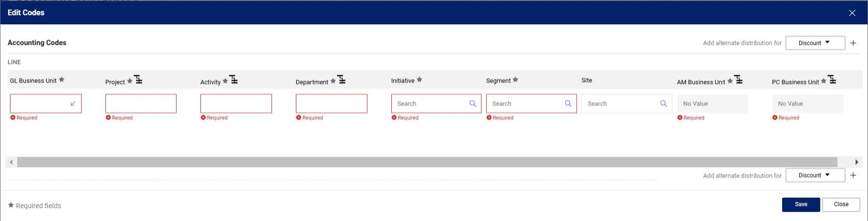Click the hierarchy icon next to Activity
Screen dimensions: 868x221
coord(234,79)
